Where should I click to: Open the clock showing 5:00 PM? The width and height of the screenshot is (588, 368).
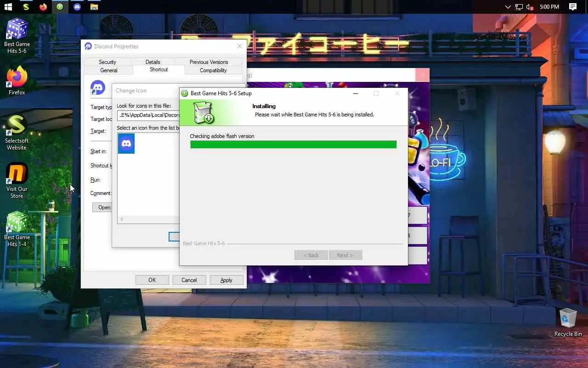549,7
